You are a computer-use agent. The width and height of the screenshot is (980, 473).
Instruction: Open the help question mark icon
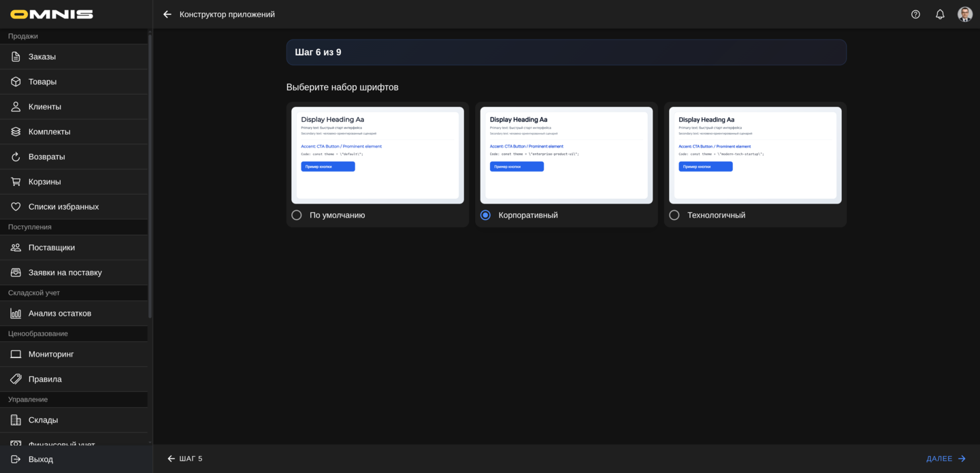pos(915,14)
